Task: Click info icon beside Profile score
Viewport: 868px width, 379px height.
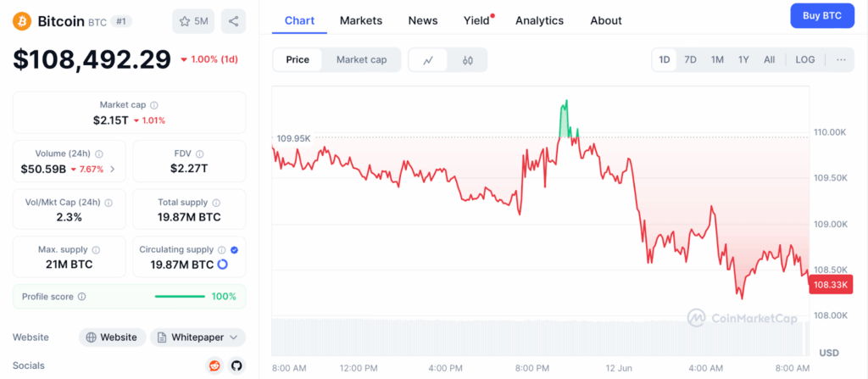Action: pos(81,297)
